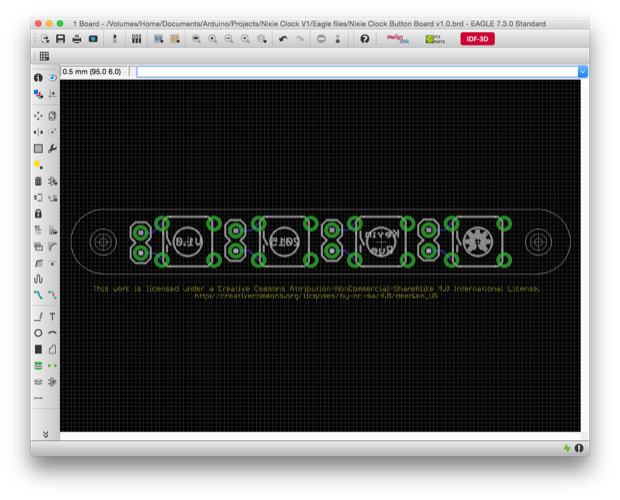
Task: Select the Smash tool
Action: [38, 247]
